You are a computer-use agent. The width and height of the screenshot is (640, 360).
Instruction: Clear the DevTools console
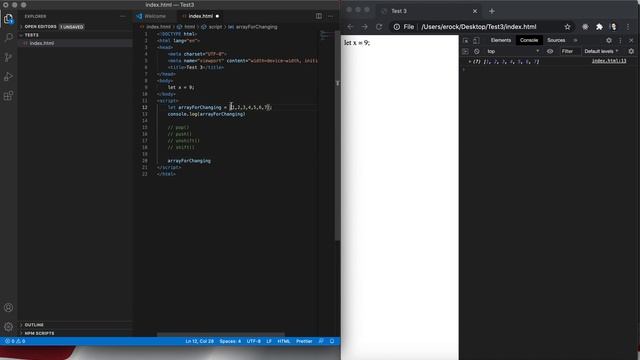(x=477, y=51)
